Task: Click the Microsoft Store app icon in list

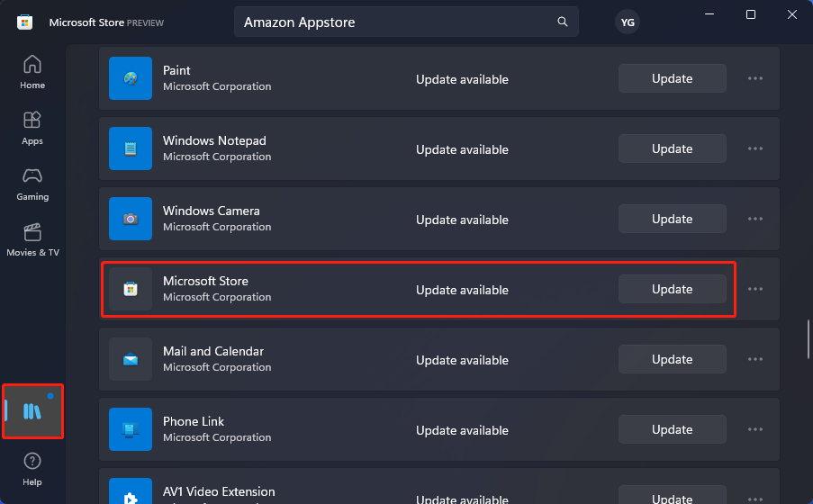Action: point(131,289)
